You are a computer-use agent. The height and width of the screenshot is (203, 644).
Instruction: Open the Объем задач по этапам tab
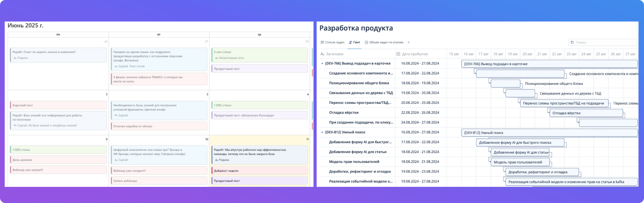point(386,42)
